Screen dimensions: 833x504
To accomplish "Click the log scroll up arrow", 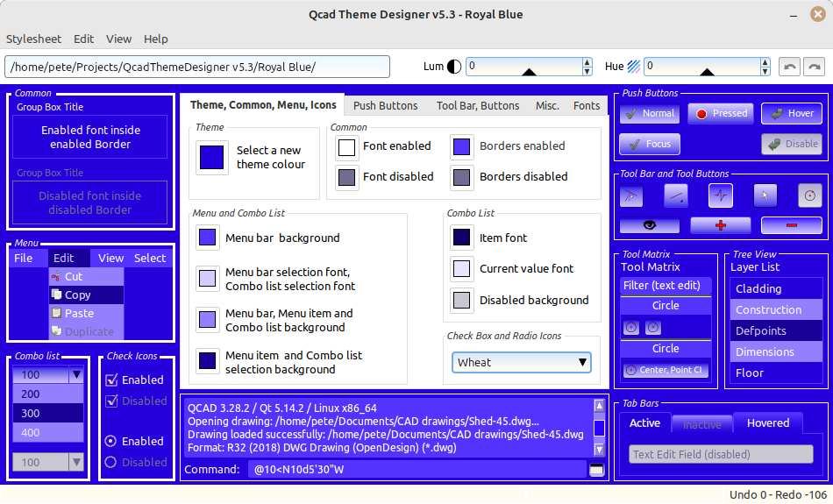I will (x=599, y=406).
